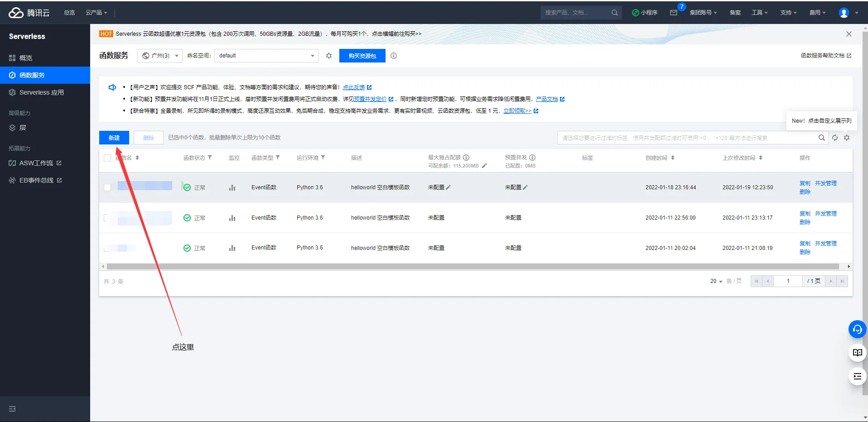This screenshot has height=422, width=868.
Task: Open the customer support headset floating button
Action: 857,329
